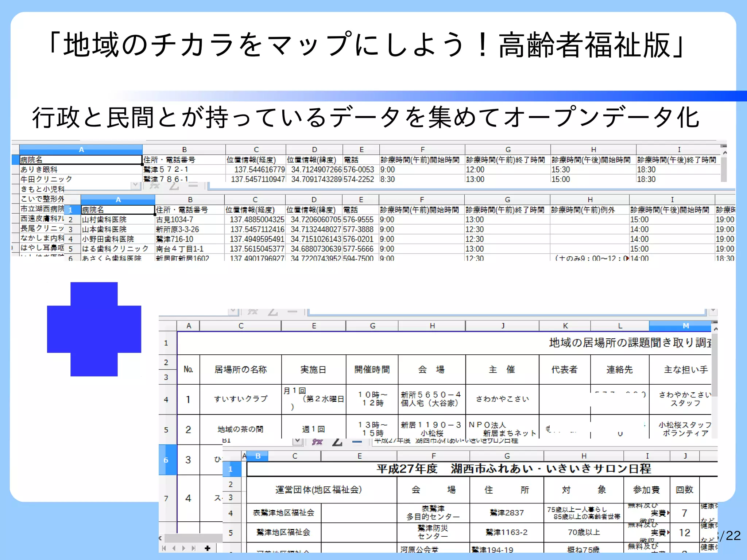The image size is (747, 560).
Task: Click formula input line above survey sheet
Action: tap(507, 312)
